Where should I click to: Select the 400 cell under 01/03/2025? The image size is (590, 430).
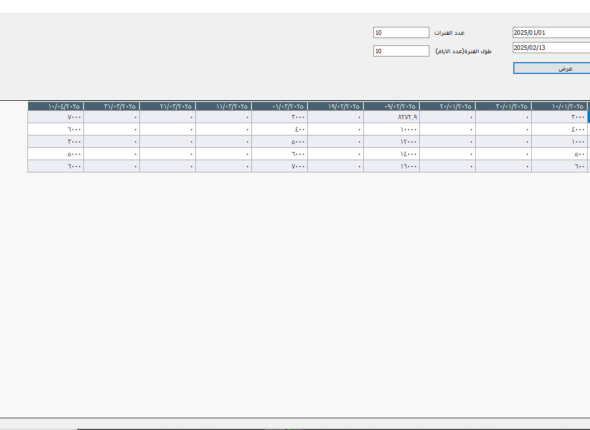pos(280,129)
